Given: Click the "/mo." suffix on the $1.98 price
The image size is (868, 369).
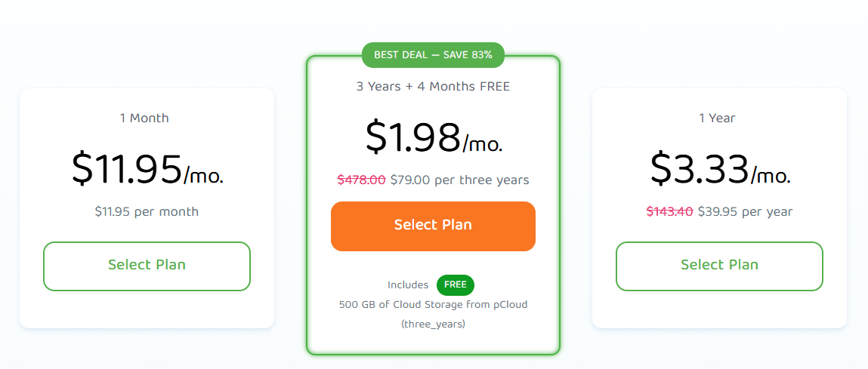Looking at the screenshot, I should point(483,143).
